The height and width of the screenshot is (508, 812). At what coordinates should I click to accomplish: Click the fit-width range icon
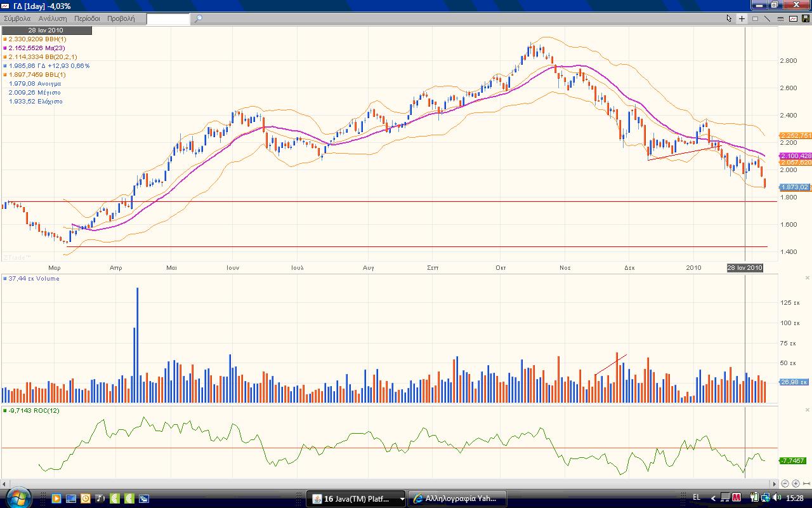[x=806, y=484]
